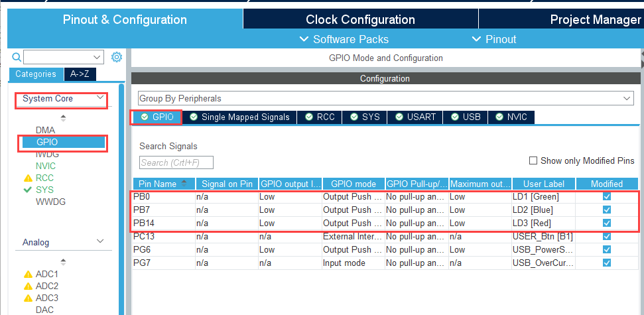Switch to A->Z sorting view
Image resolution: width=644 pixels, height=315 pixels.
coord(80,74)
